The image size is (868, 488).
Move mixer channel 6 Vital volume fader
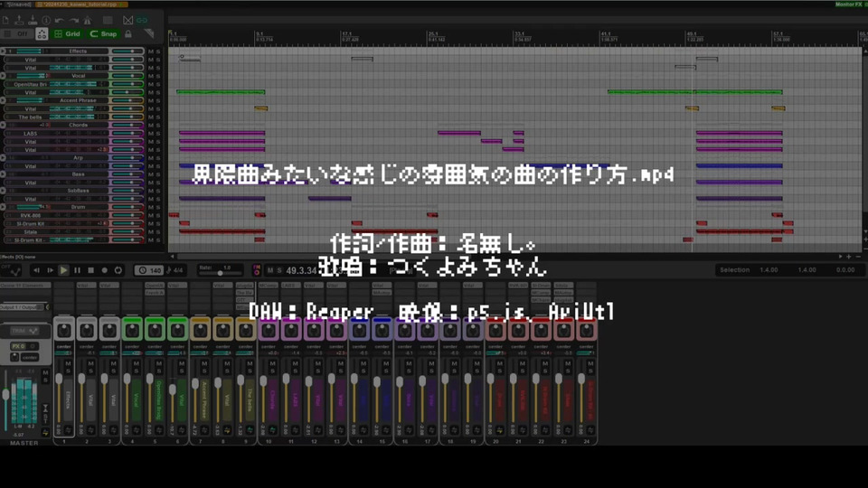point(173,390)
